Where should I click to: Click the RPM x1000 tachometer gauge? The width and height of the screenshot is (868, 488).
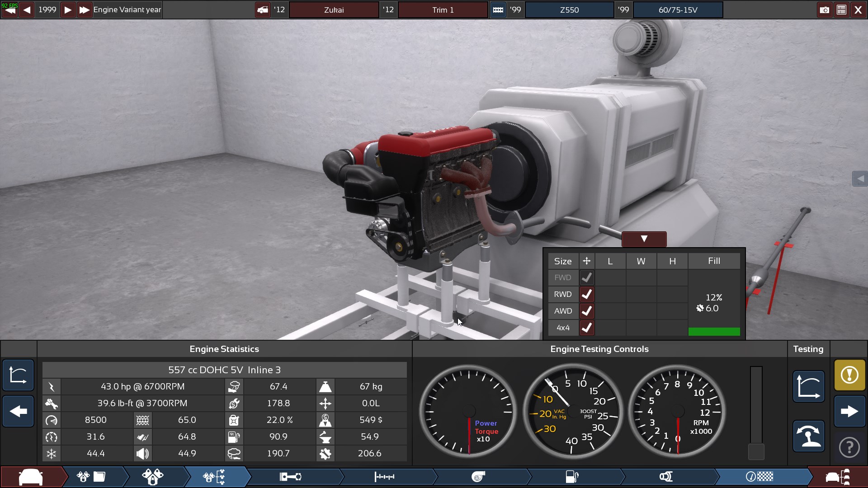click(677, 411)
